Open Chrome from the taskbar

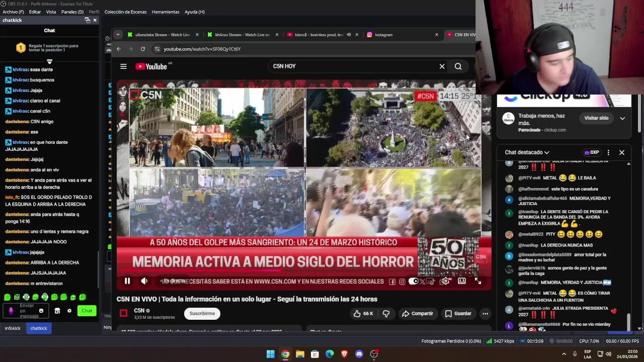coord(285,354)
